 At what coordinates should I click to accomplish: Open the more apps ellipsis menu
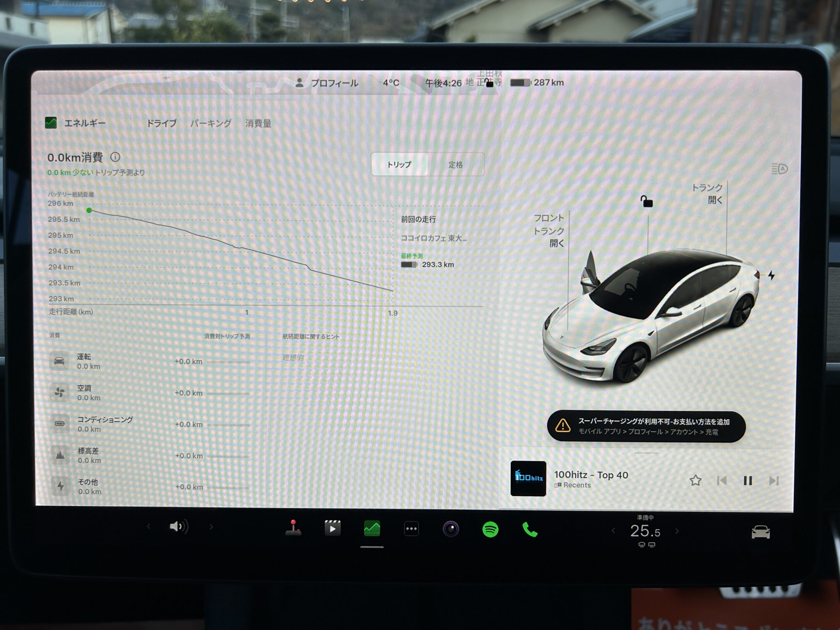411,529
